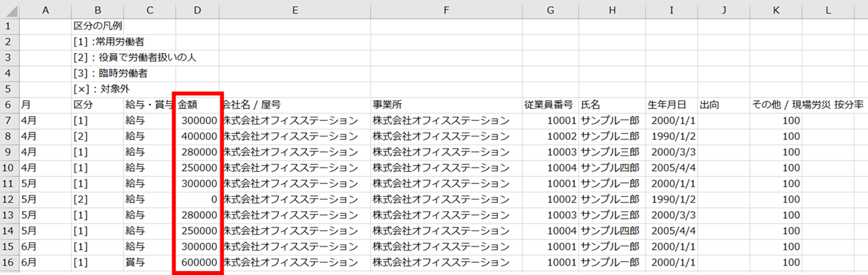The image size is (868, 275).
Task: Click birthdate 2005/4/4 in row 10
Action: tap(671, 168)
